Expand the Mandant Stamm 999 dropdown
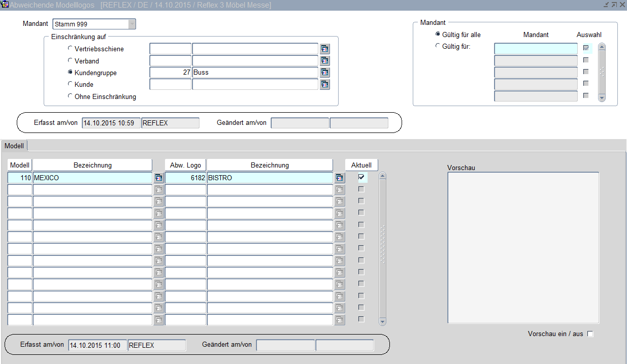The height and width of the screenshot is (364, 627). point(132,24)
